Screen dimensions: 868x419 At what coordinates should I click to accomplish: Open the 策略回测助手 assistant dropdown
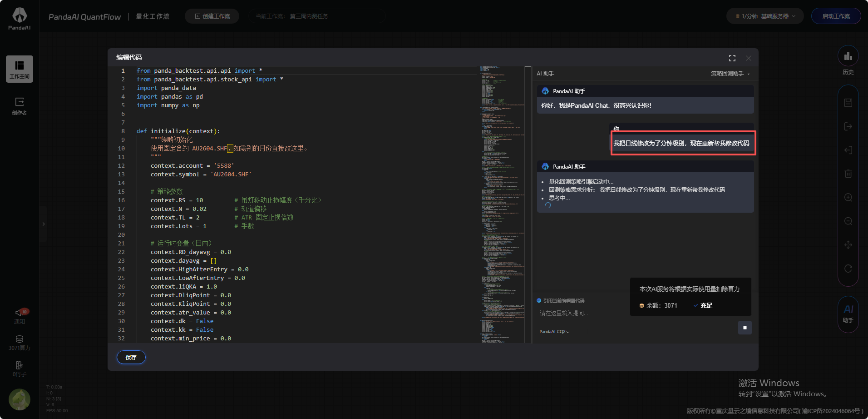730,74
